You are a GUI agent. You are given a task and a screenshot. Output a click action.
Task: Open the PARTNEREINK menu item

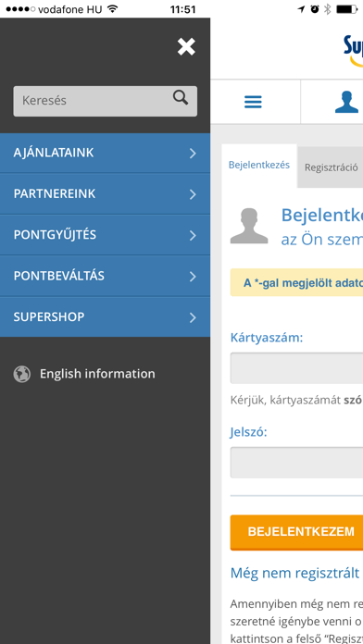pos(106,194)
